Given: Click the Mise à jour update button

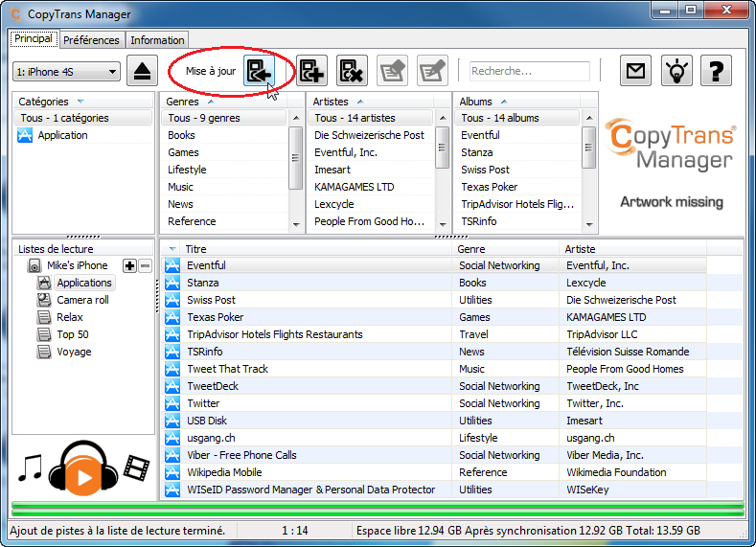Looking at the screenshot, I should coord(259,71).
